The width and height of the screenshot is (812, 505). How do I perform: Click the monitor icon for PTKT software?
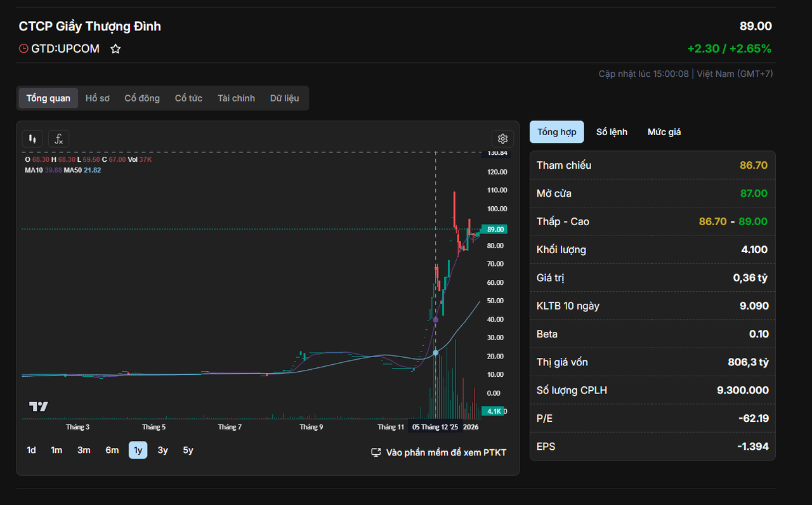[x=376, y=452]
